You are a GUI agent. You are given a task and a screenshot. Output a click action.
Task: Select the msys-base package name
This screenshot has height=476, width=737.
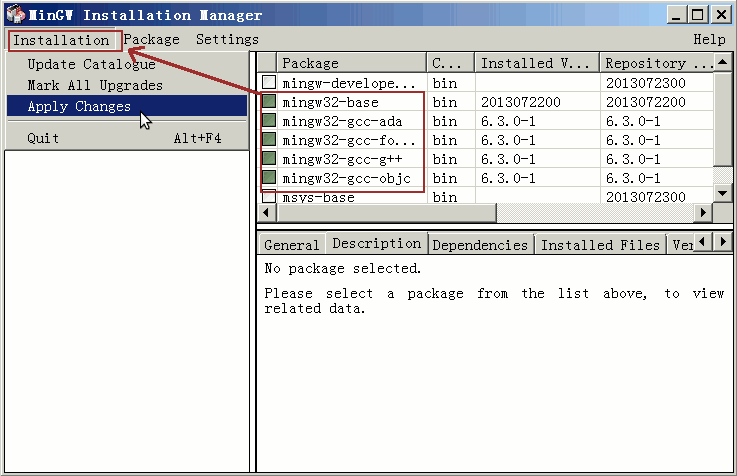[318, 197]
